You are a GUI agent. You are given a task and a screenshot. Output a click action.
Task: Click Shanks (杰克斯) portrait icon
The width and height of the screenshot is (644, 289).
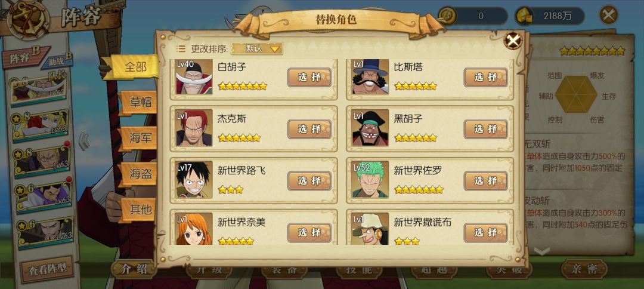pos(194,127)
